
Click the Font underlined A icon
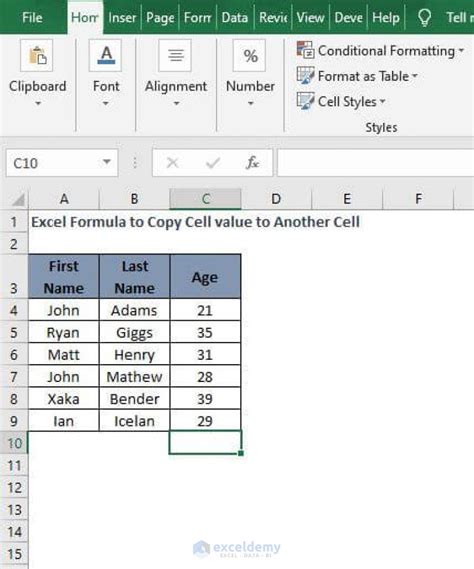point(106,56)
